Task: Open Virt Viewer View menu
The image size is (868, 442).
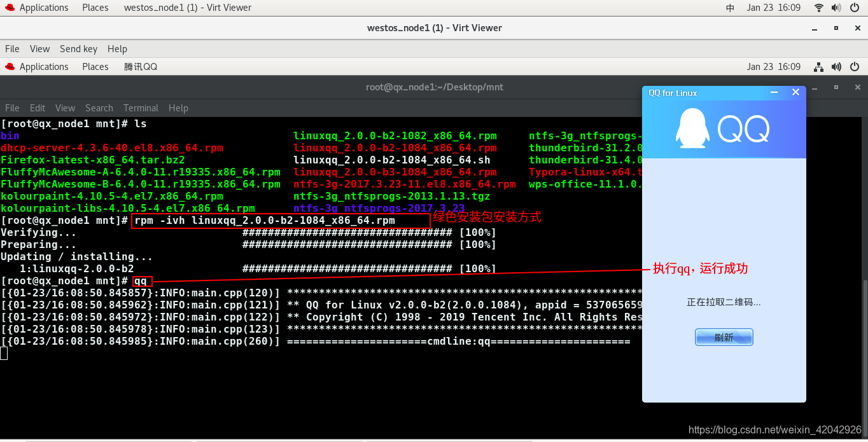Action: (x=39, y=49)
